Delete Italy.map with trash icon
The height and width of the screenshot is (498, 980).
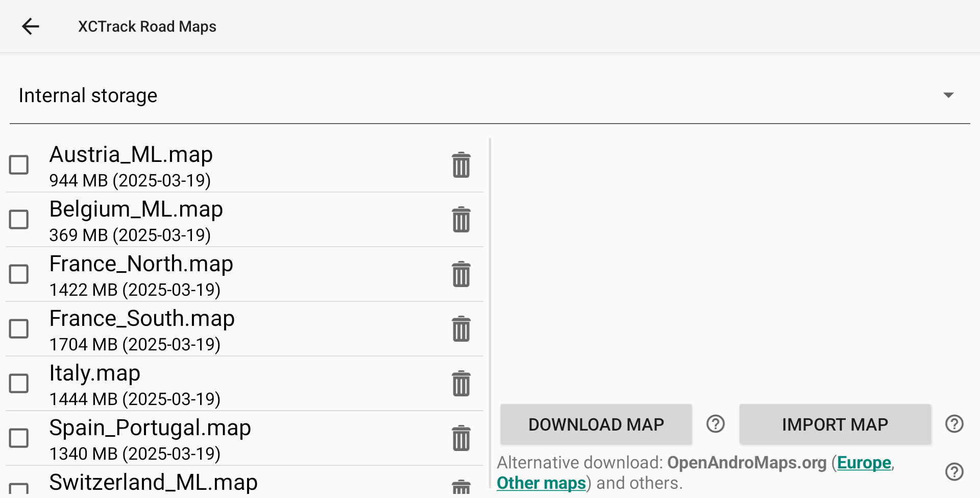[461, 384]
